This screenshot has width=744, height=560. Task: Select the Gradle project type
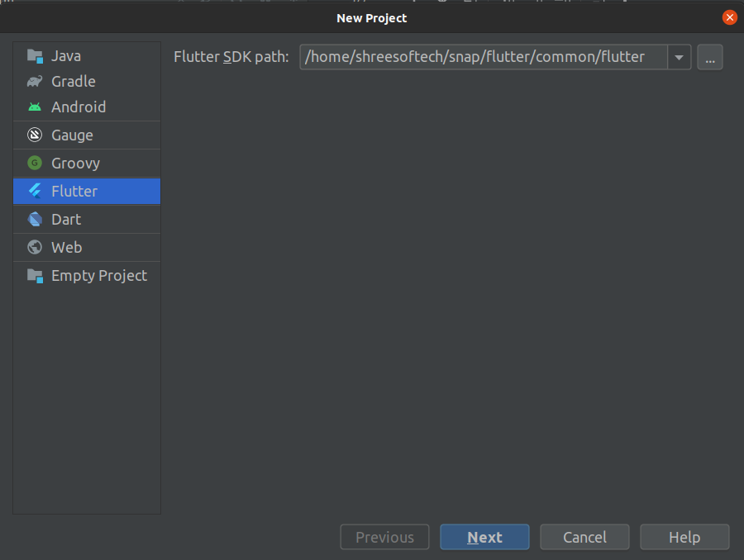point(74,82)
